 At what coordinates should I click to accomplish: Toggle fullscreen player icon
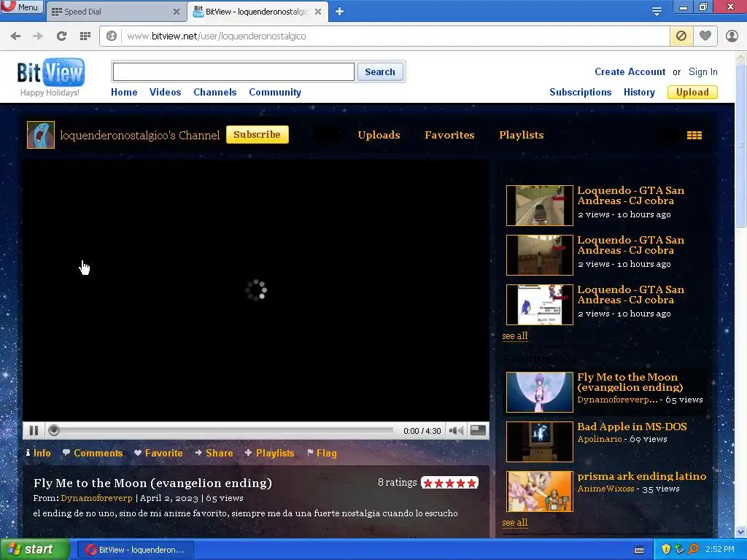(478, 430)
